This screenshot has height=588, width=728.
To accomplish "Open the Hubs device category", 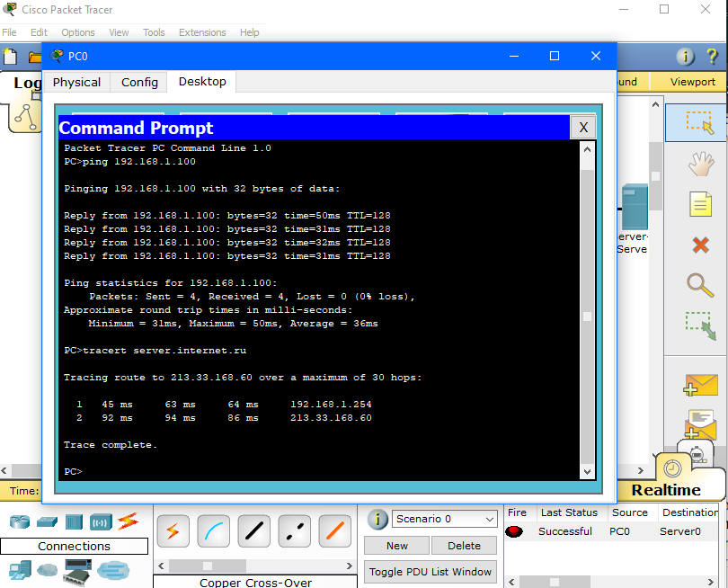I will click(x=74, y=521).
